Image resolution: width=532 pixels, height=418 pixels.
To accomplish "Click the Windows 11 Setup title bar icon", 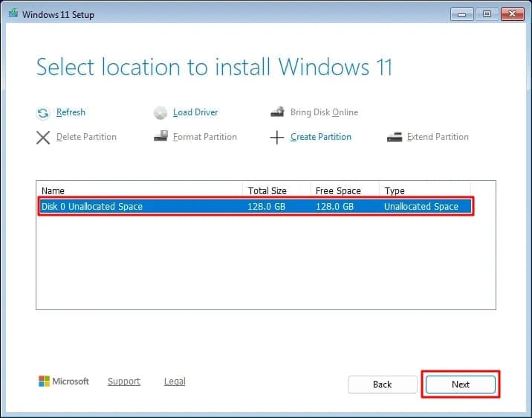I will [x=13, y=13].
